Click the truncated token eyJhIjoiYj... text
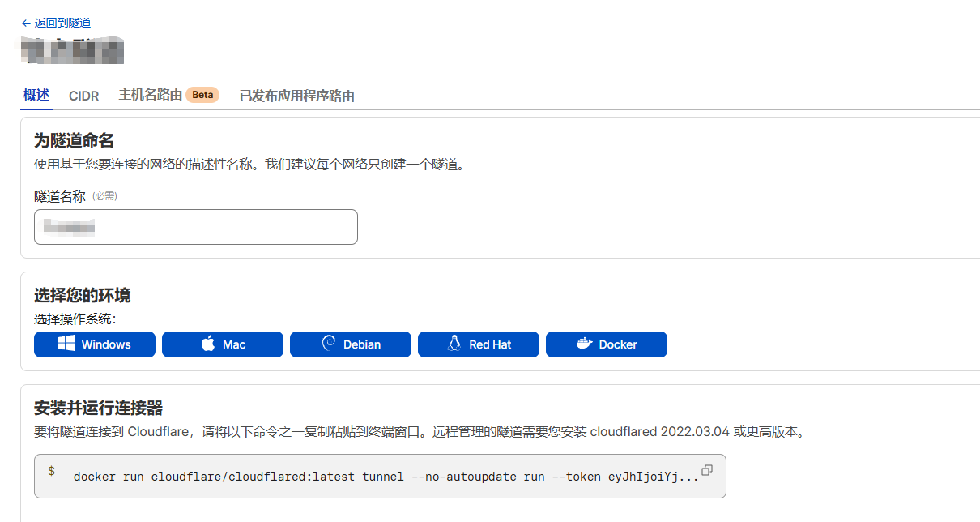 click(x=653, y=476)
